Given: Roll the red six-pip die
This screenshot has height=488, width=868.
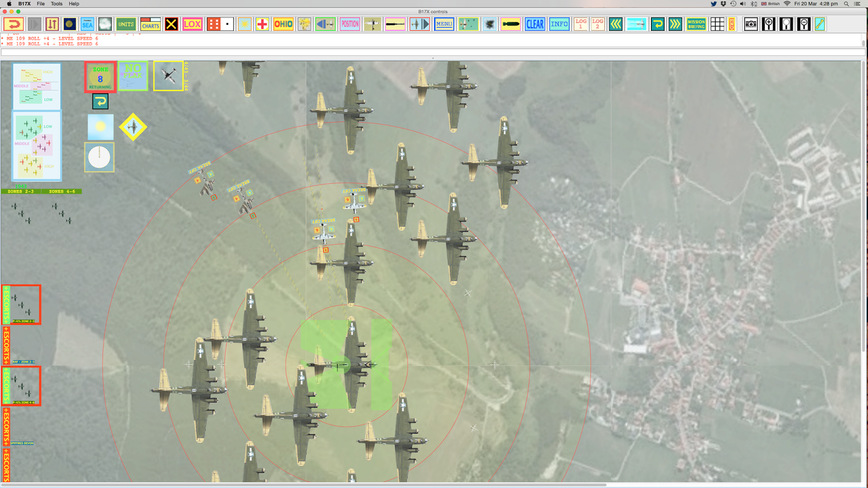Looking at the screenshot, I should click(214, 24).
